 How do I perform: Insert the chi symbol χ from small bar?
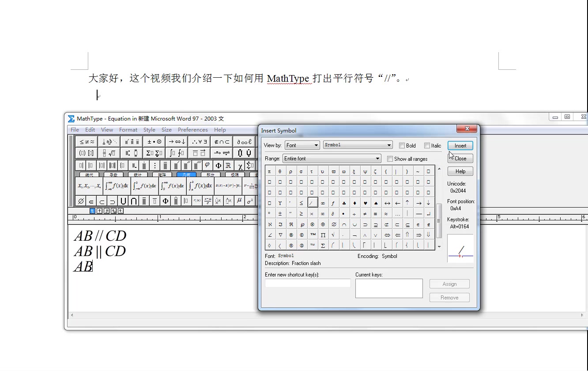pyautogui.click(x=240, y=166)
